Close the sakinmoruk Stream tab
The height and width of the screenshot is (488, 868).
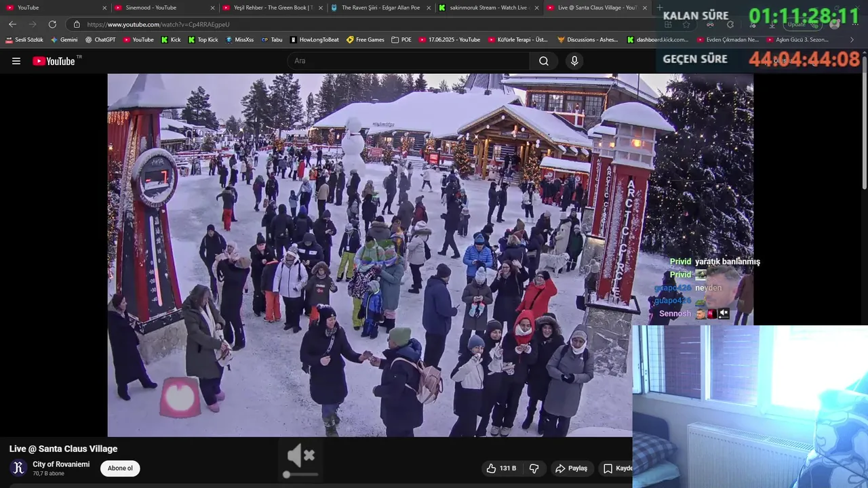coord(537,8)
